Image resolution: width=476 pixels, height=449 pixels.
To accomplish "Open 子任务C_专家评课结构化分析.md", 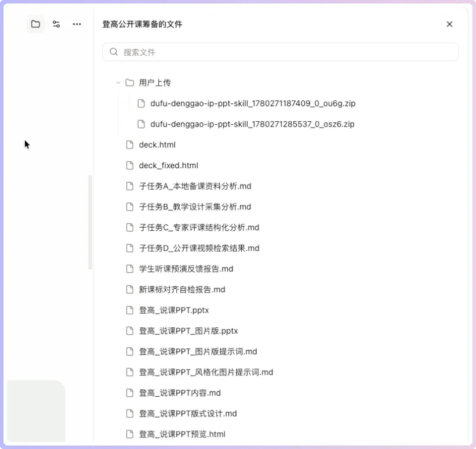I will click(x=199, y=227).
